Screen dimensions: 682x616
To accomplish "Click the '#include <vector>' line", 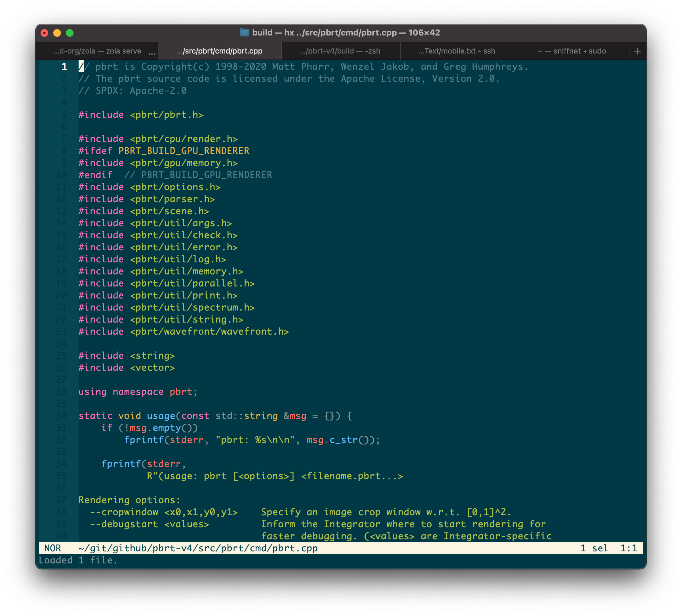I will 127,367.
